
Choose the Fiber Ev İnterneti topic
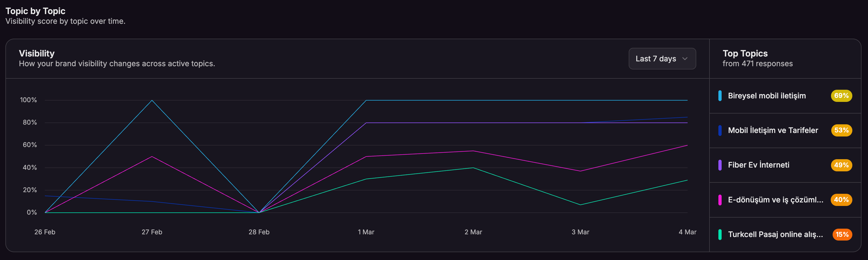click(x=758, y=165)
